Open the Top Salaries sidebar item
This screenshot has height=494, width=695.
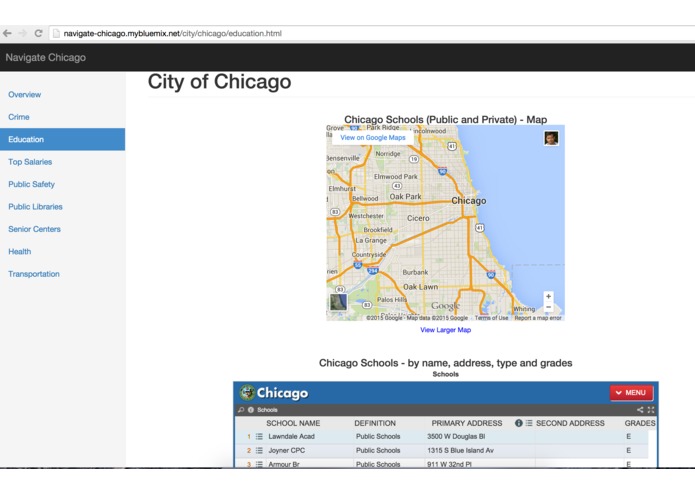point(30,162)
